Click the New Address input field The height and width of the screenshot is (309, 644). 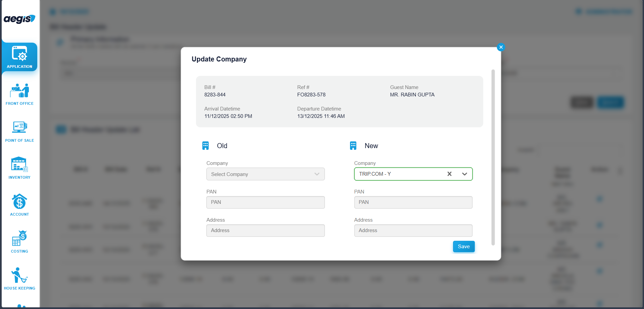413,230
